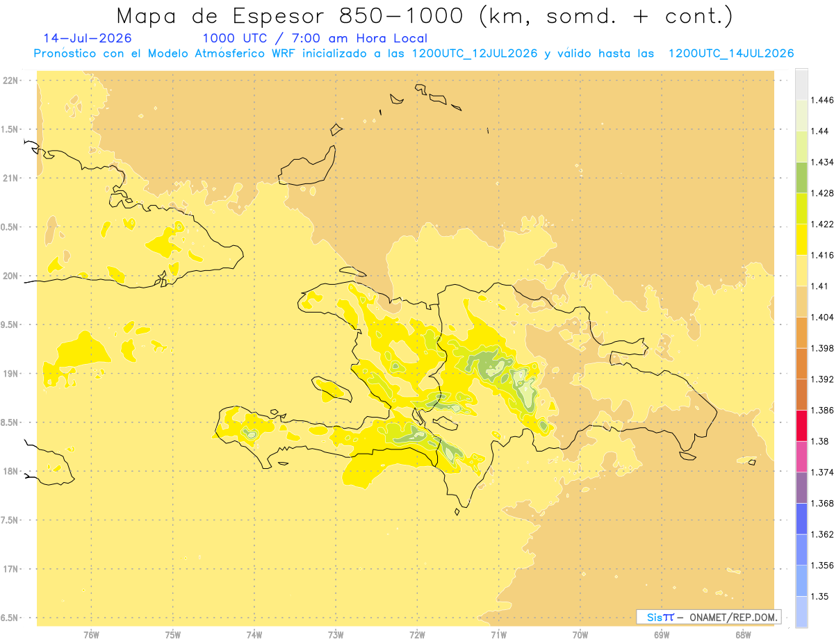Click the 74W longitude label
Screen dimensions: 834x644
tap(254, 634)
